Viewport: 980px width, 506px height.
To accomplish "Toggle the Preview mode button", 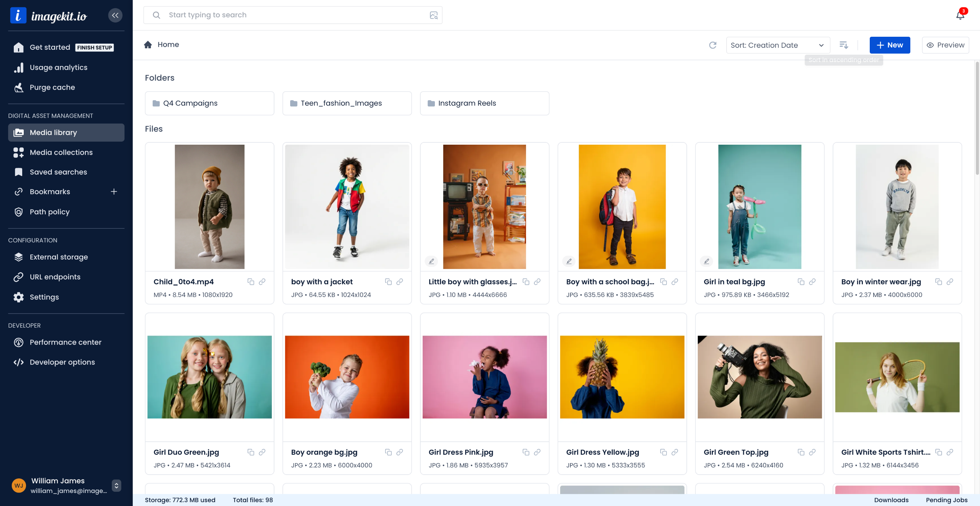I will pyautogui.click(x=946, y=45).
